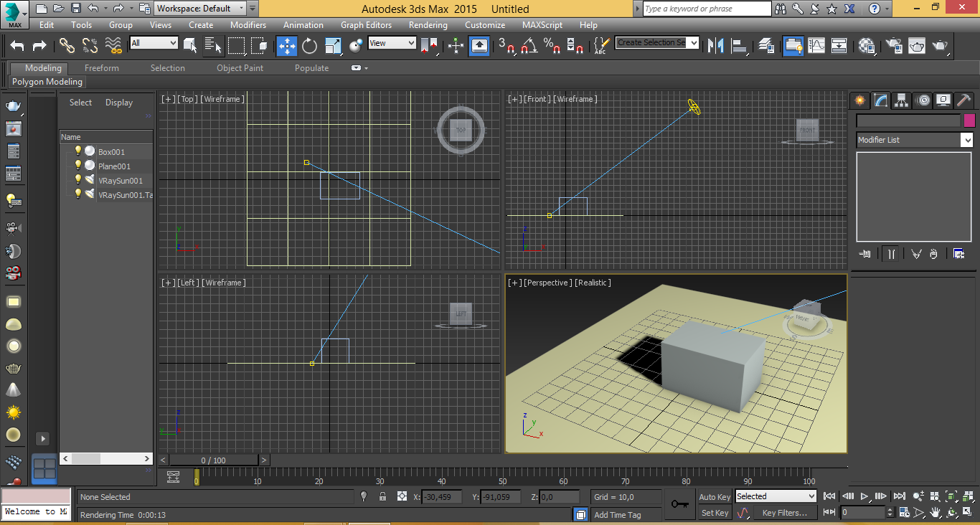Viewport: 980px width, 525px height.
Task: Click the Auto Key button
Action: [x=715, y=497]
